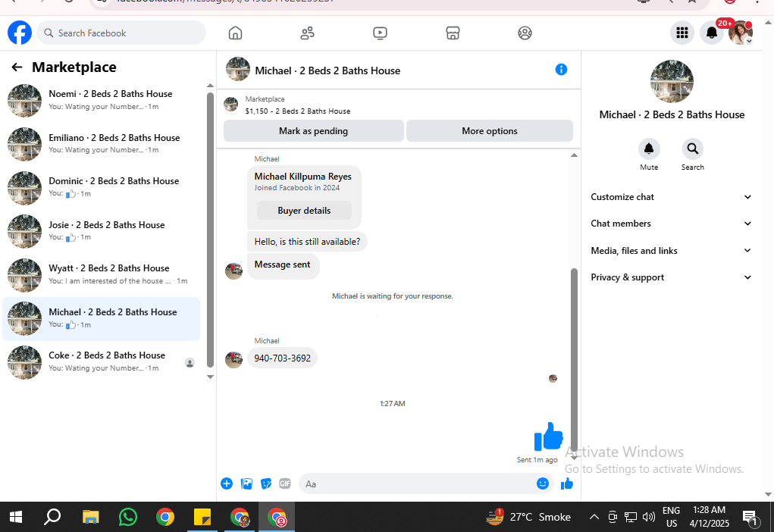The image size is (774, 532).
Task: Expand the Chat members section
Action: point(672,224)
